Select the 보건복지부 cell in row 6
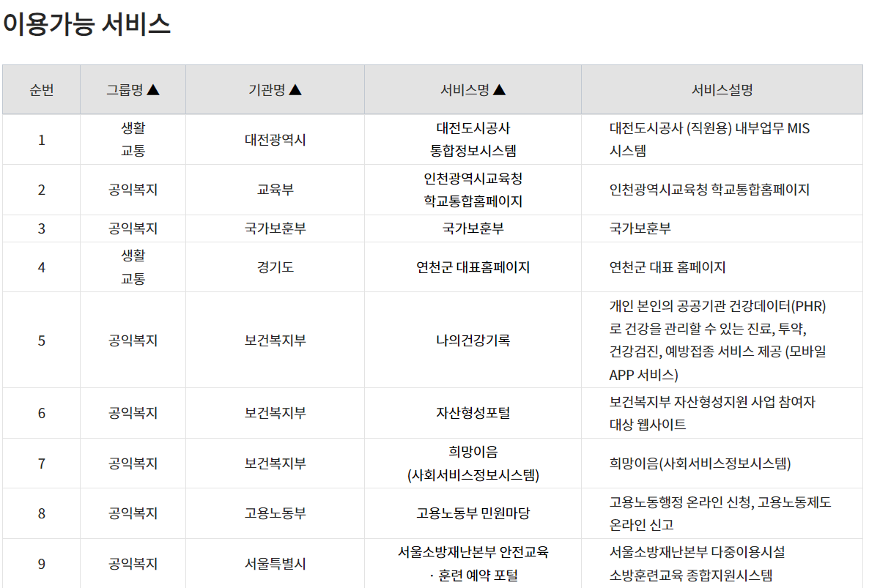The height and width of the screenshot is (588, 880). click(275, 412)
